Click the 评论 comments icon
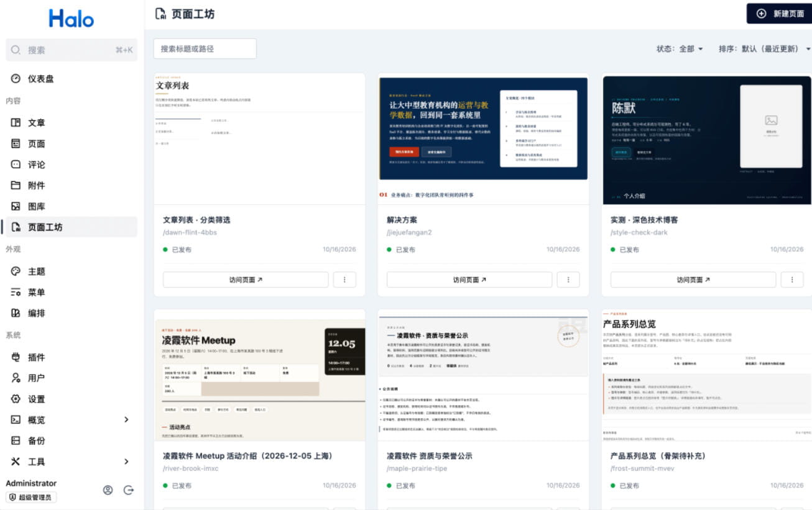 tap(16, 165)
